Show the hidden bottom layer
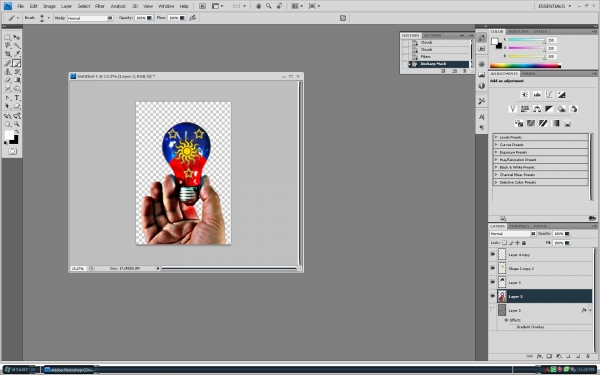Screen dimensions: 600x375 (x=493, y=310)
